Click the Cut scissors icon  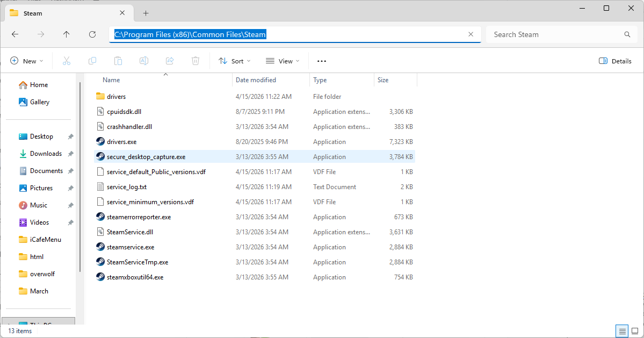[67, 61]
